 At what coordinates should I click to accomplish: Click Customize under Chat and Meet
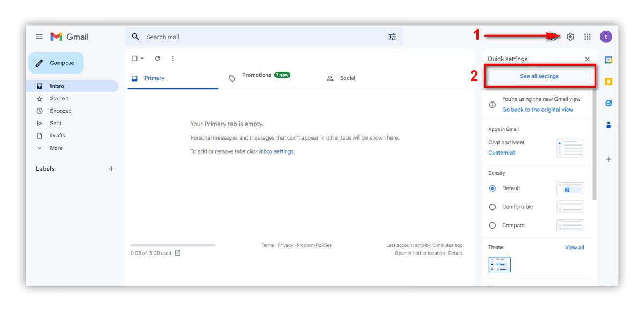(502, 153)
